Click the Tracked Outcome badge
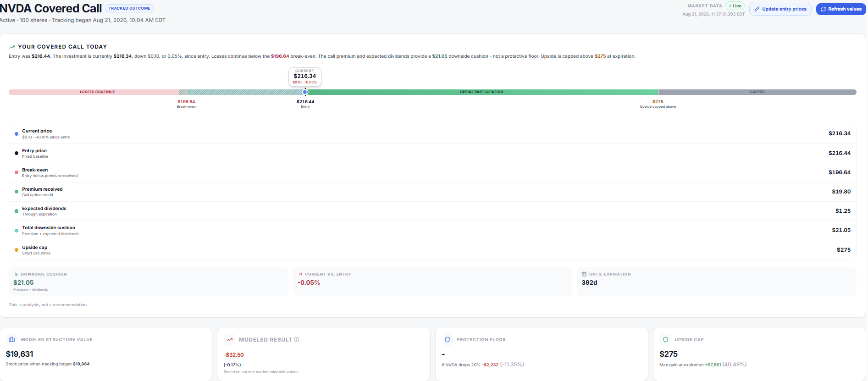The width and height of the screenshot is (868, 381). pos(129,8)
